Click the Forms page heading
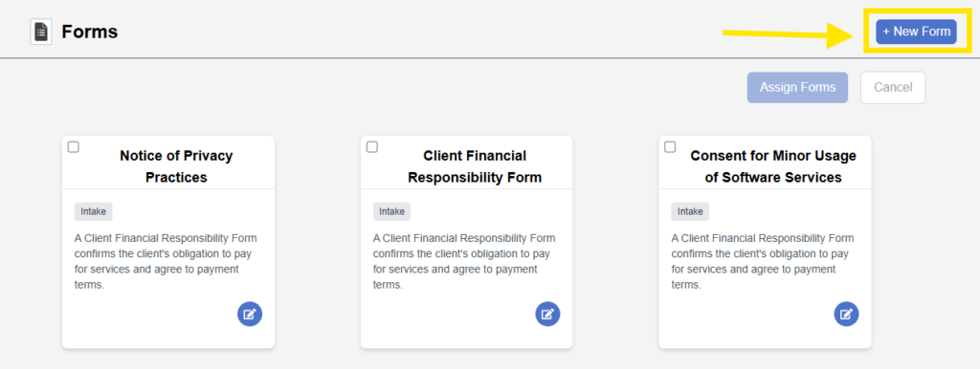980x369 pixels. tap(89, 32)
